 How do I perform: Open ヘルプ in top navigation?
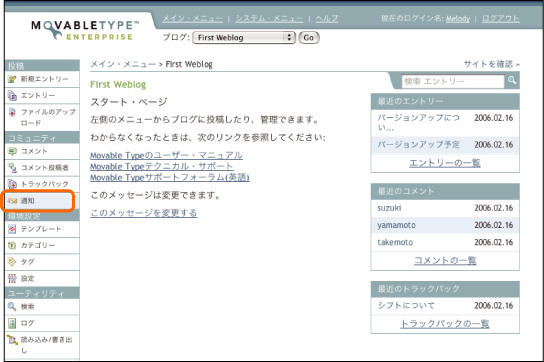tap(326, 18)
